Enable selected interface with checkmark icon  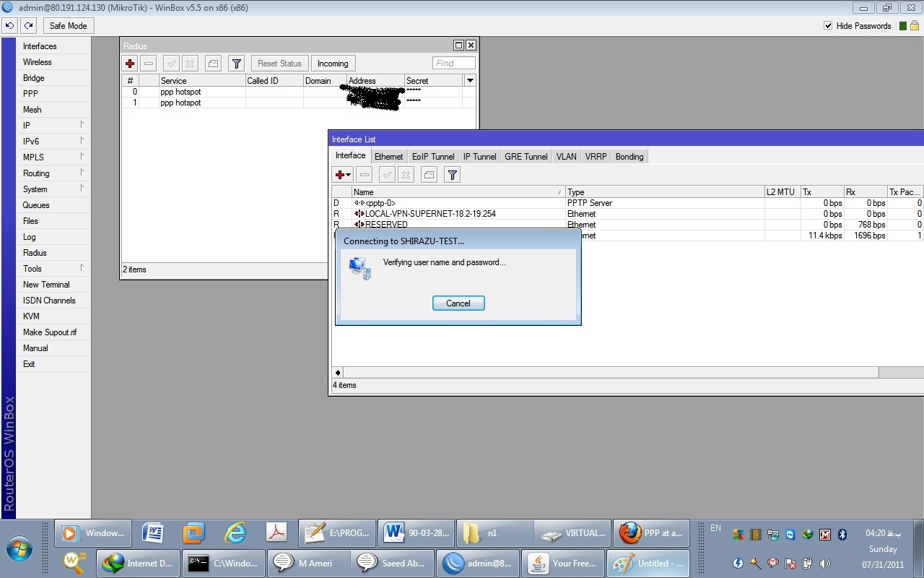click(388, 175)
